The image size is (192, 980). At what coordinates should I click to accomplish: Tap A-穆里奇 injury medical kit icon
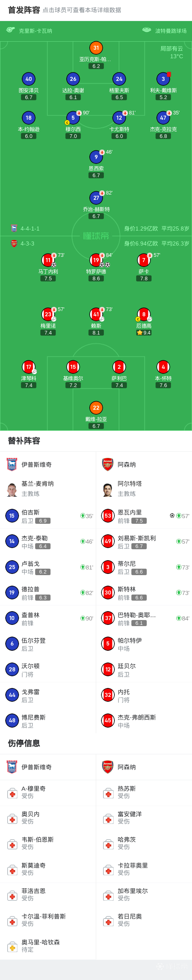tap(12, 794)
